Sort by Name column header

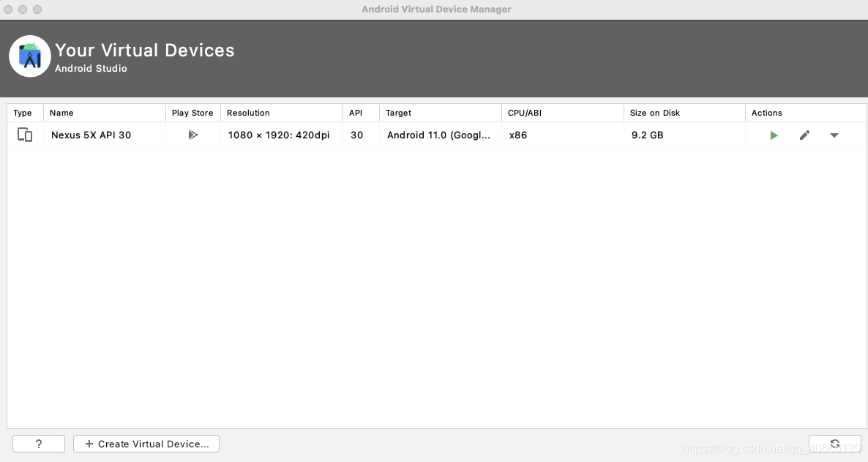[105, 113]
